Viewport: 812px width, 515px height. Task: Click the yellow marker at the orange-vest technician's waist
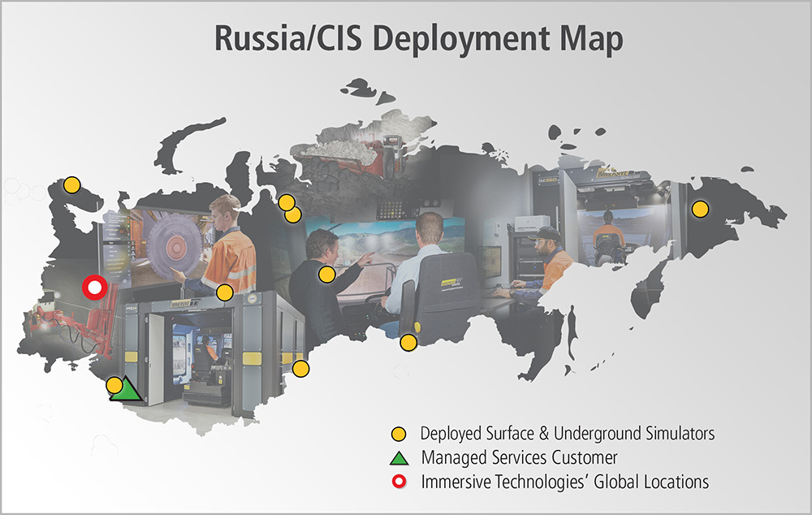coord(225,292)
